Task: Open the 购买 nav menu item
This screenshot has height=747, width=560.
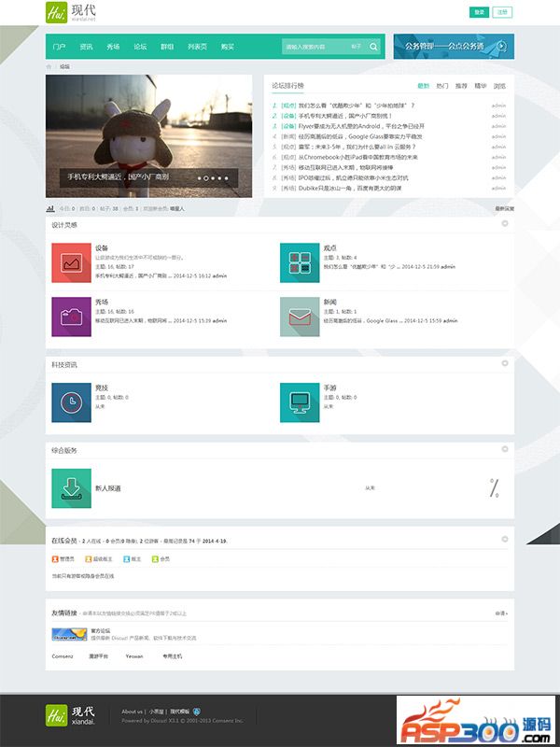Action: tap(228, 47)
